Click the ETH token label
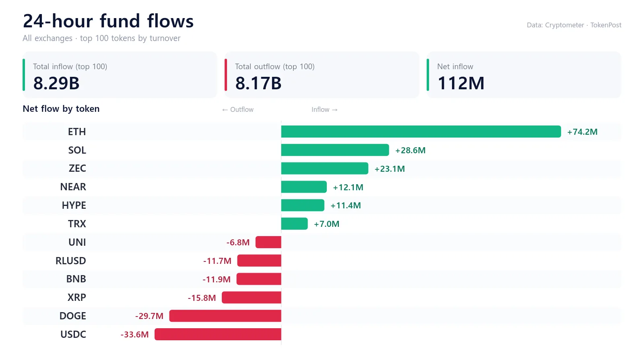 tap(77, 132)
